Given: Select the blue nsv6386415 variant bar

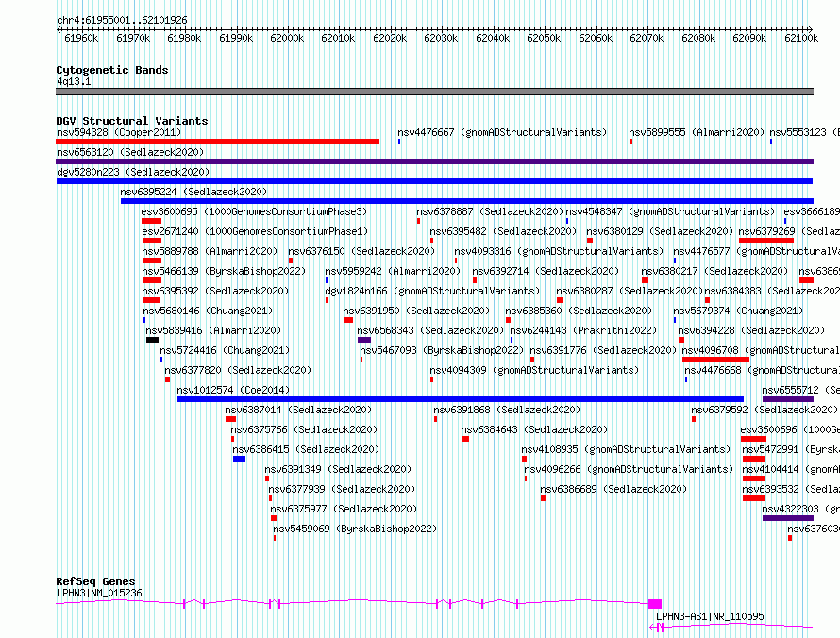Looking at the screenshot, I should click(240, 459).
